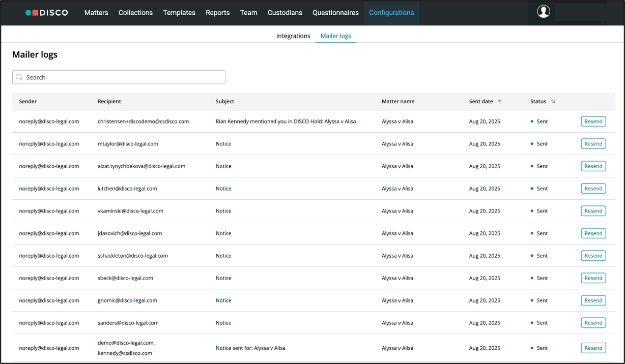
Task: Sort by Sent date arrow
Action: pos(500,102)
